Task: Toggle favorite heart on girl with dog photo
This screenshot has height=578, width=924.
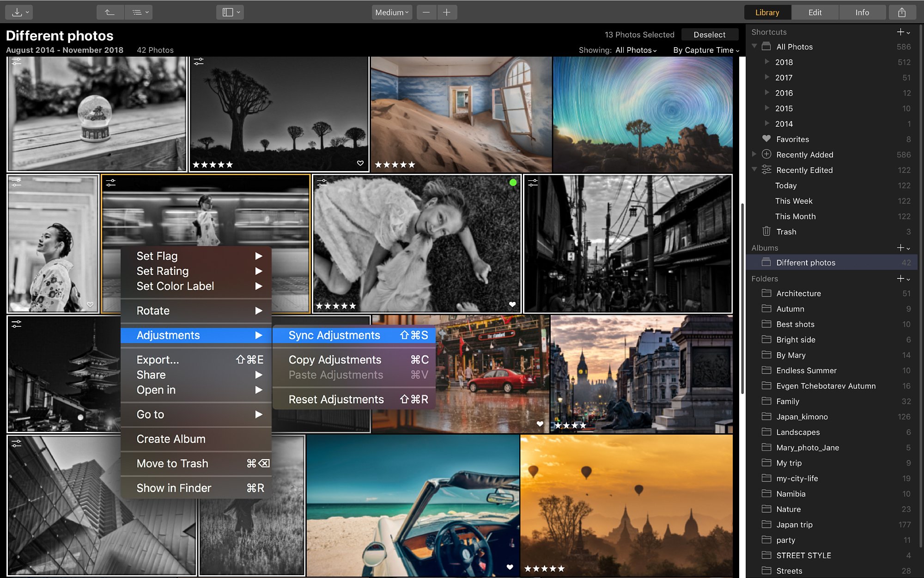Action: click(x=512, y=304)
